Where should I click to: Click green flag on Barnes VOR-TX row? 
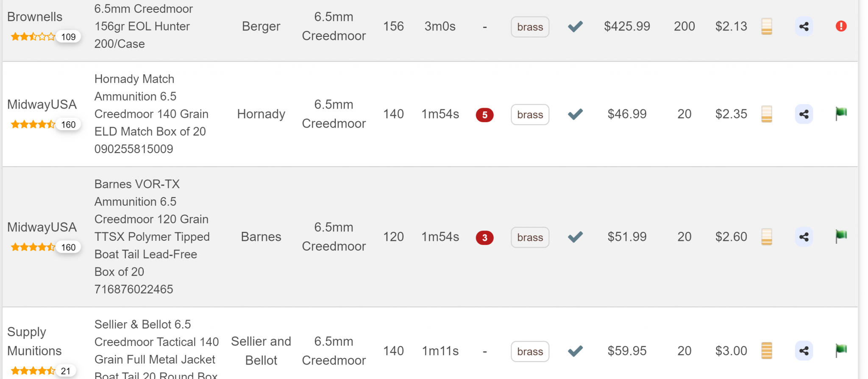841,237
